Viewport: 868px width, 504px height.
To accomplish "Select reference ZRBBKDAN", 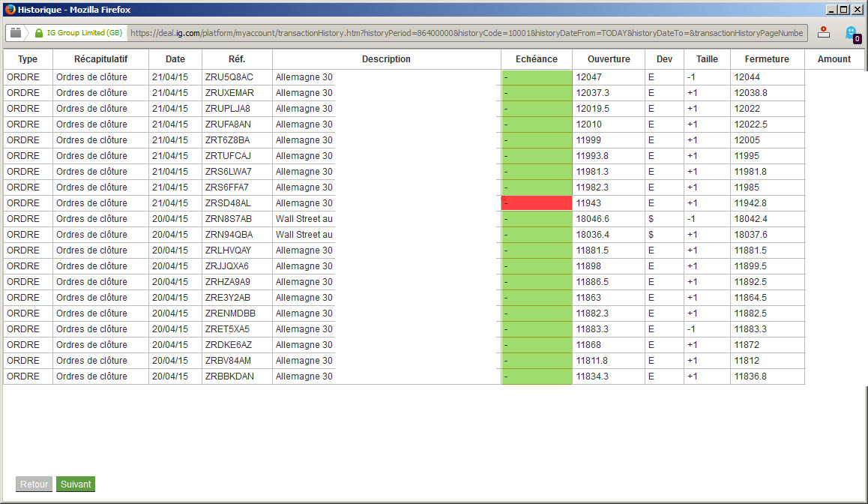I will click(229, 376).
